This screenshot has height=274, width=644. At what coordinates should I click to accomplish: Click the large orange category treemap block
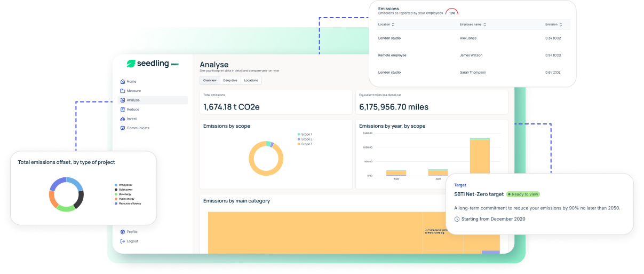315,232
